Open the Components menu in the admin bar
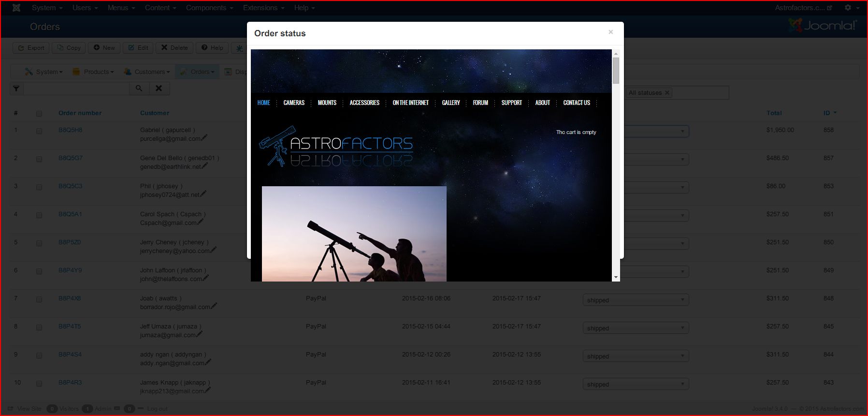The height and width of the screenshot is (416, 868). pyautogui.click(x=210, y=8)
